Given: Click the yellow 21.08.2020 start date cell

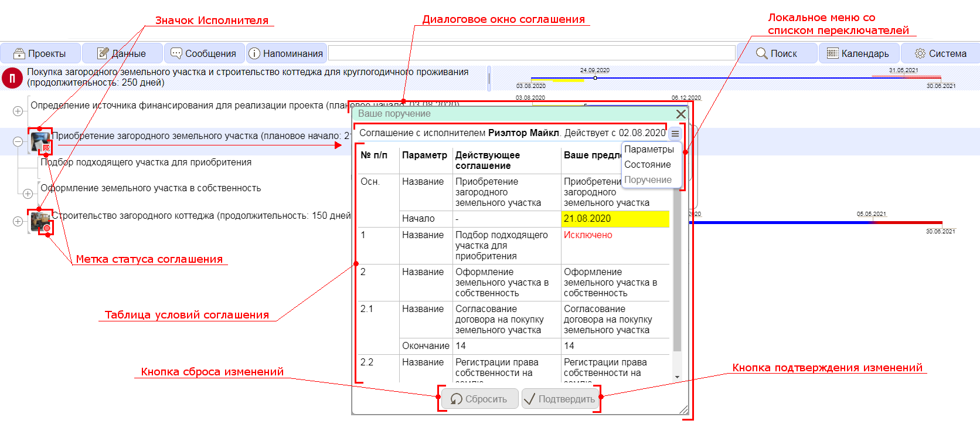Looking at the screenshot, I should [x=615, y=219].
